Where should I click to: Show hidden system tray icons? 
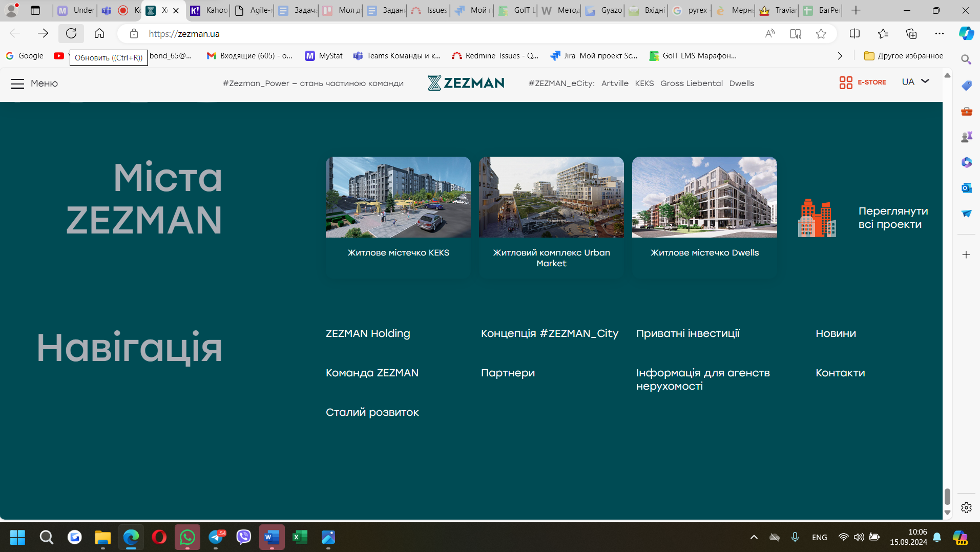coord(754,537)
